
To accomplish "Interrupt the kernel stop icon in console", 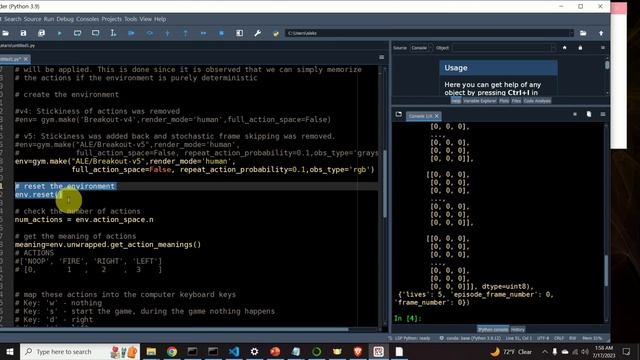I will (x=575, y=114).
